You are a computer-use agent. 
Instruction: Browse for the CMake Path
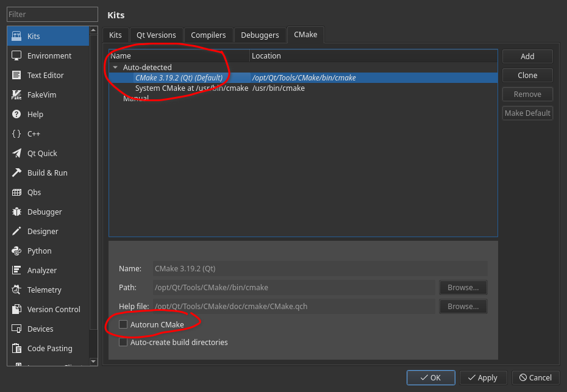tap(463, 288)
